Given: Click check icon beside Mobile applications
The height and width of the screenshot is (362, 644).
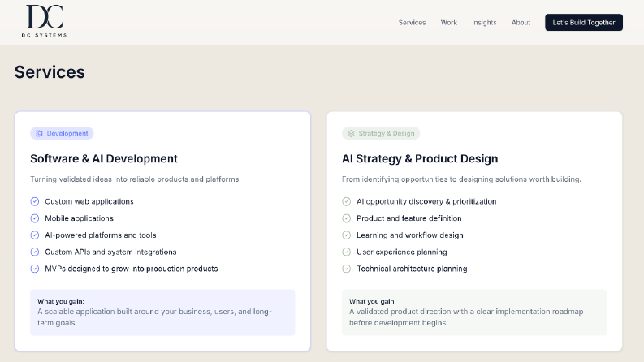Looking at the screenshot, I should 35,218.
